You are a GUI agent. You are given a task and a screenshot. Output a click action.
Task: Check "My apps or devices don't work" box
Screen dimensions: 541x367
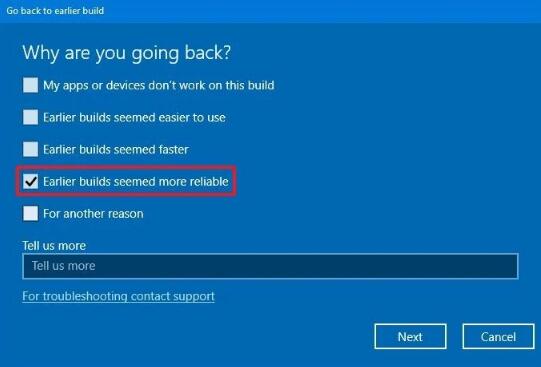coord(30,85)
